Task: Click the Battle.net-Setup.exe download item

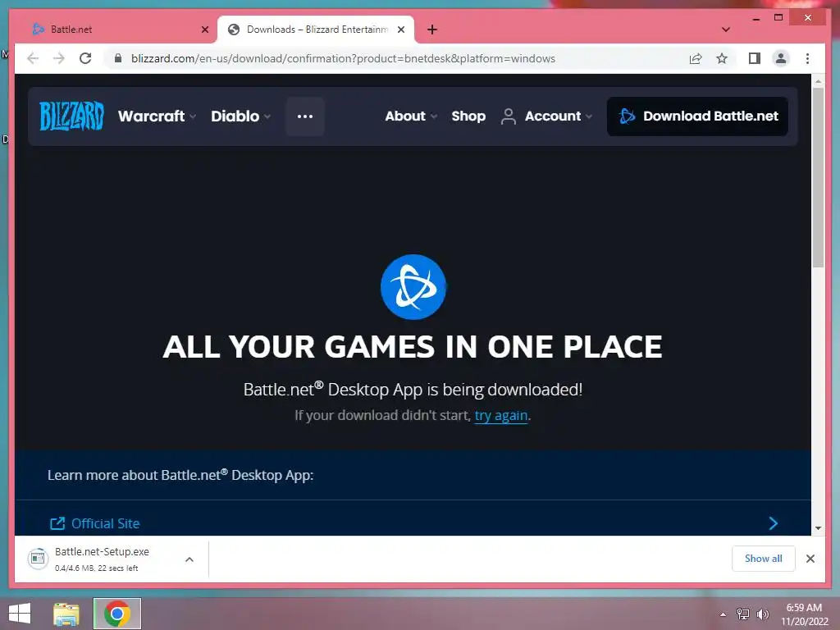Action: 102,559
